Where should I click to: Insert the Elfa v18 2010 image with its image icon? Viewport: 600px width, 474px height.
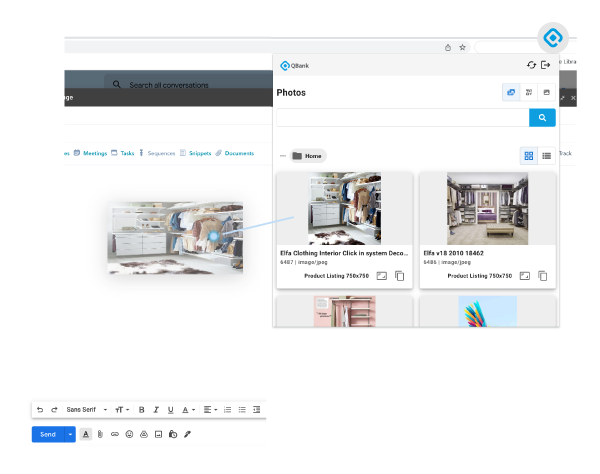[525, 276]
